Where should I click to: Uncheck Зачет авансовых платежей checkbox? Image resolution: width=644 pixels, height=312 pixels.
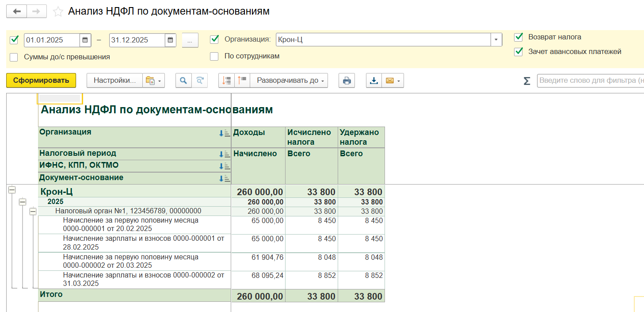[519, 52]
